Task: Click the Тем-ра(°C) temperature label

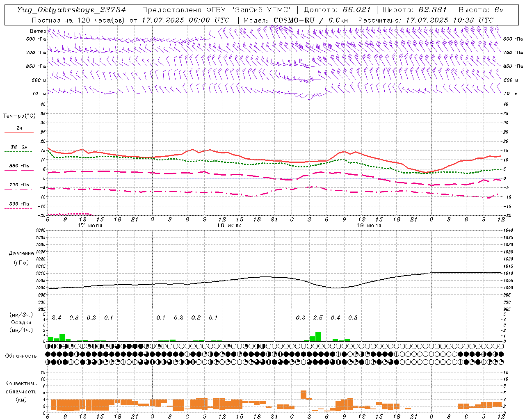Action: coord(19,116)
